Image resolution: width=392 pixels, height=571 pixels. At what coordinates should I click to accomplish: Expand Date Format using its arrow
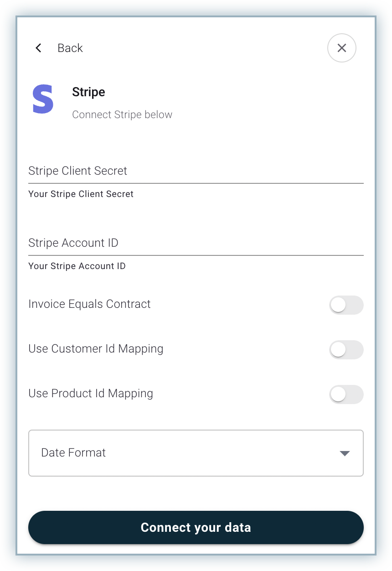tap(345, 453)
